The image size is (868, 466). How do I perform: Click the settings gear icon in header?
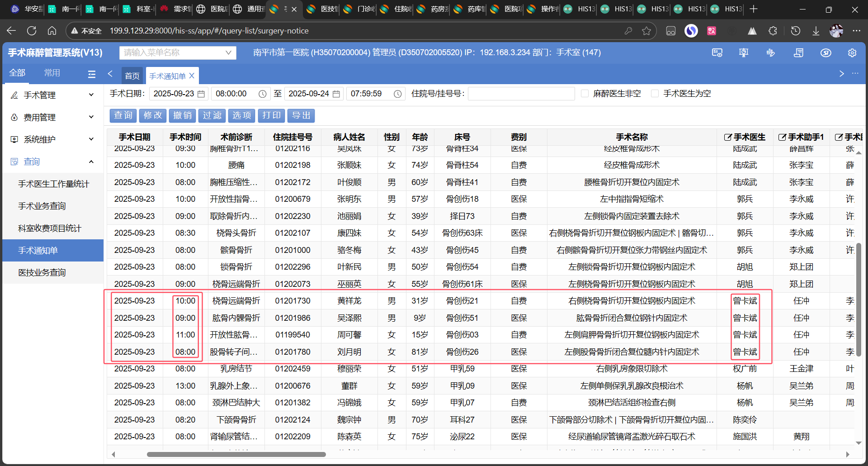[852, 53]
